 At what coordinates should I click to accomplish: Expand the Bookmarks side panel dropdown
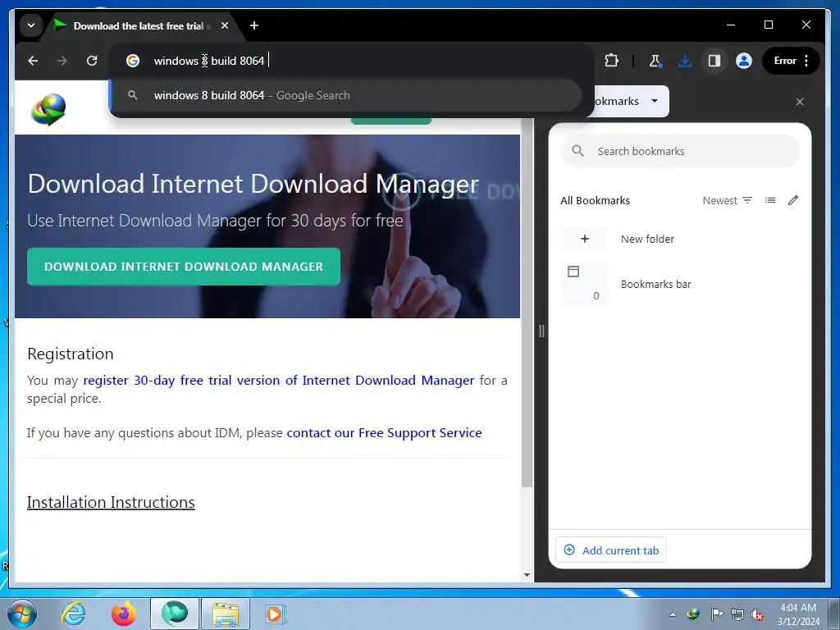[654, 101]
